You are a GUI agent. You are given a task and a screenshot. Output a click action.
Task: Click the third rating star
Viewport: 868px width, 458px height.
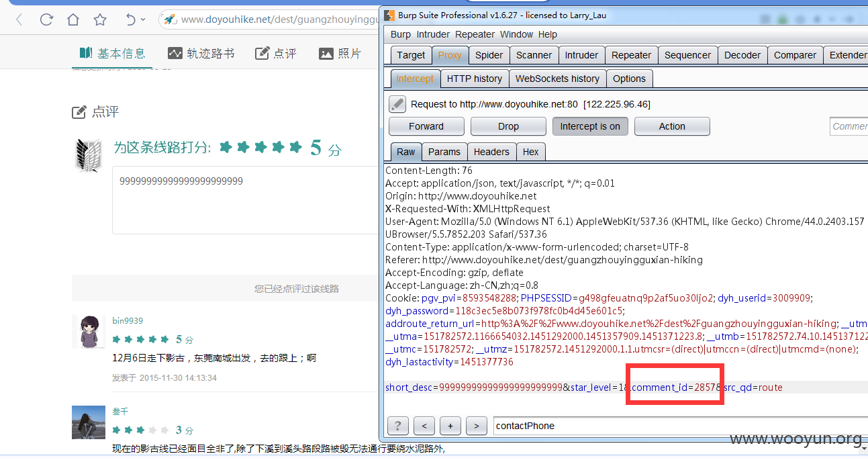[260, 147]
